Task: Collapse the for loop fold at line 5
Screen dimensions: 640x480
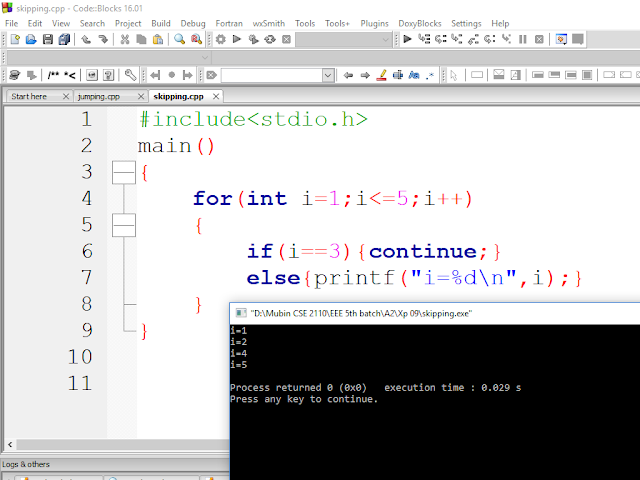Action: (x=124, y=225)
